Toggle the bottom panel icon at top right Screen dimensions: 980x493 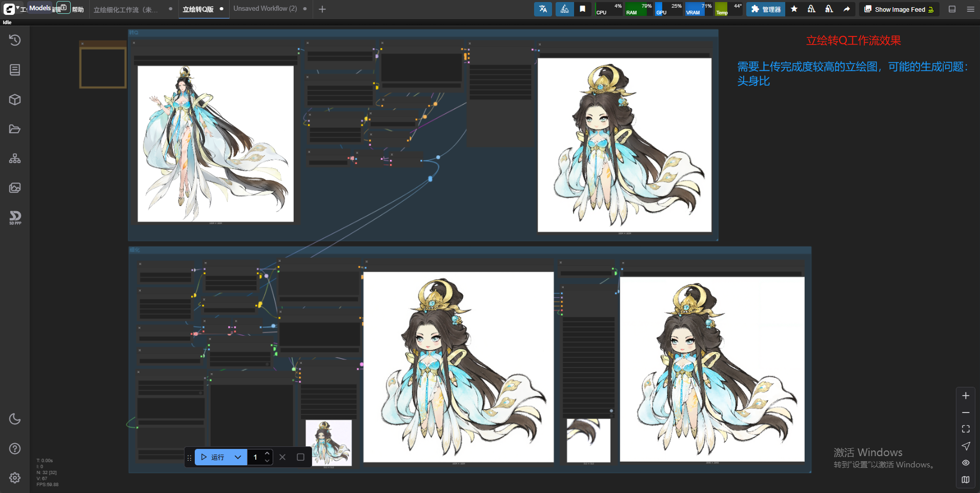coord(952,9)
